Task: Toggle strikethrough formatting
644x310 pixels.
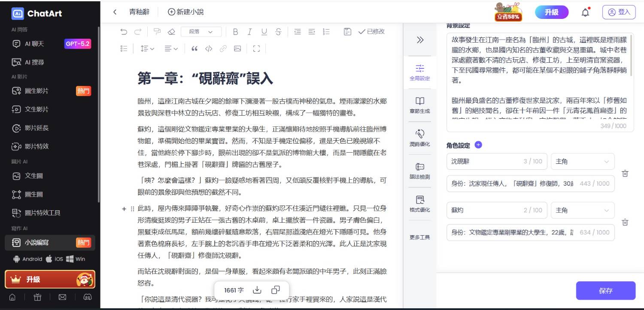Action: (x=278, y=32)
